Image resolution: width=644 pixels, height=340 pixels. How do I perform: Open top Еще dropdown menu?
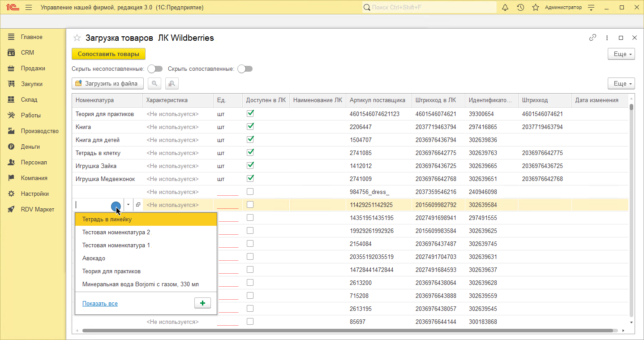point(621,54)
